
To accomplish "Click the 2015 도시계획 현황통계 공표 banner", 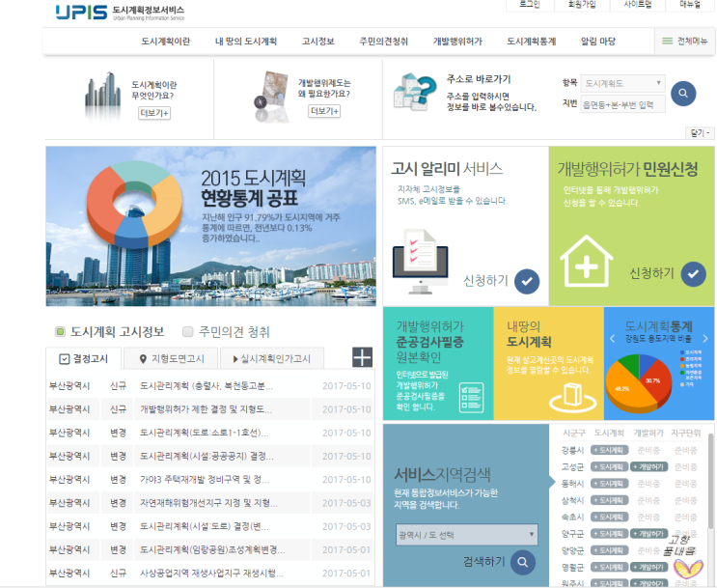I will pos(210,226).
